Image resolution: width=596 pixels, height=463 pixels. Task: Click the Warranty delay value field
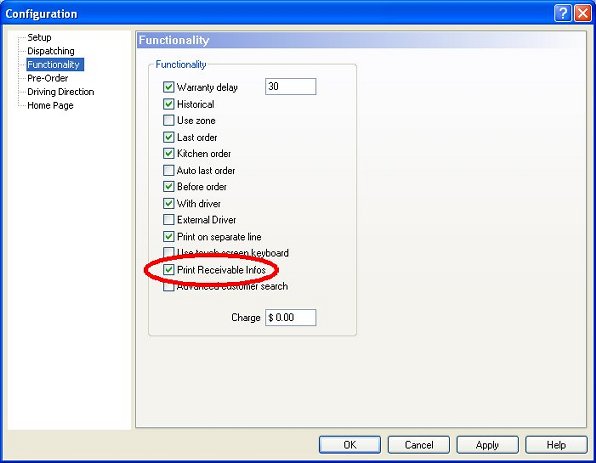tap(290, 86)
